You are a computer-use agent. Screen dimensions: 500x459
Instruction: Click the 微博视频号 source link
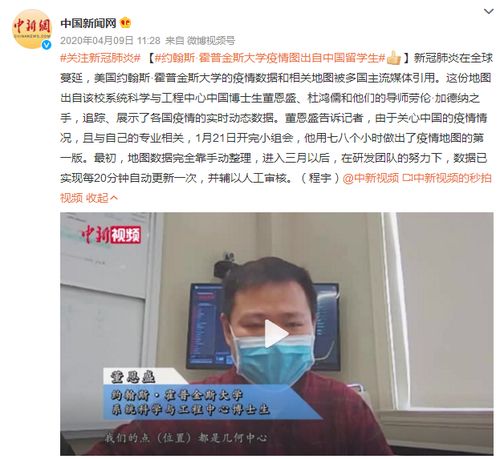tap(211, 41)
